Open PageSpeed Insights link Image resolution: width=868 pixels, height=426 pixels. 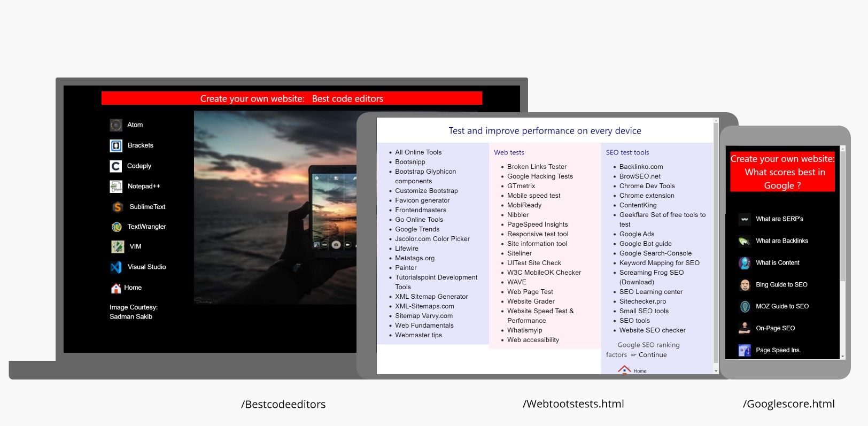pyautogui.click(x=538, y=224)
